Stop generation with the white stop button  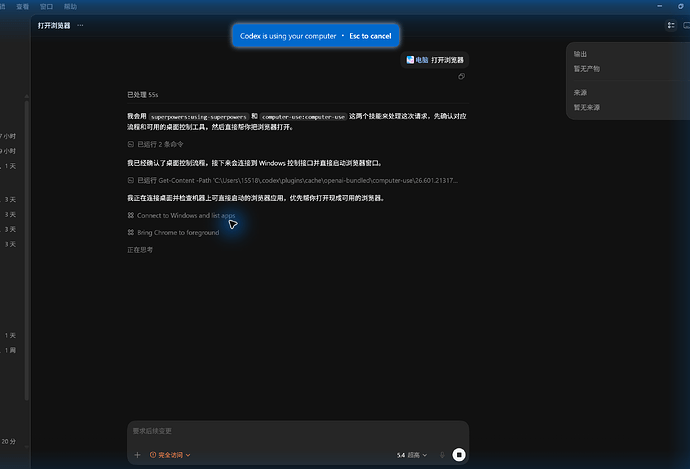click(x=459, y=455)
